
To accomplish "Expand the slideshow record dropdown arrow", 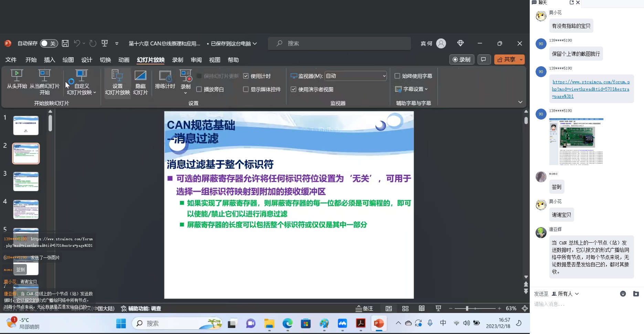I will pos(186,93).
